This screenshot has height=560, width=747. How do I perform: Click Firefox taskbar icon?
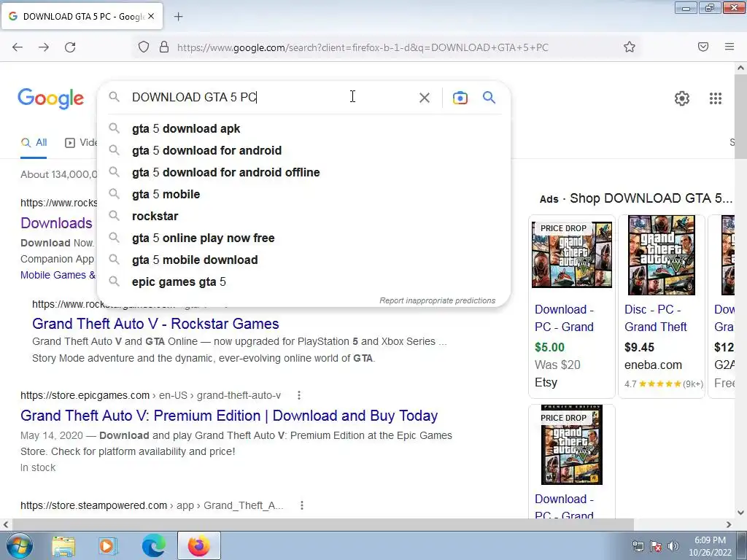coord(198,545)
